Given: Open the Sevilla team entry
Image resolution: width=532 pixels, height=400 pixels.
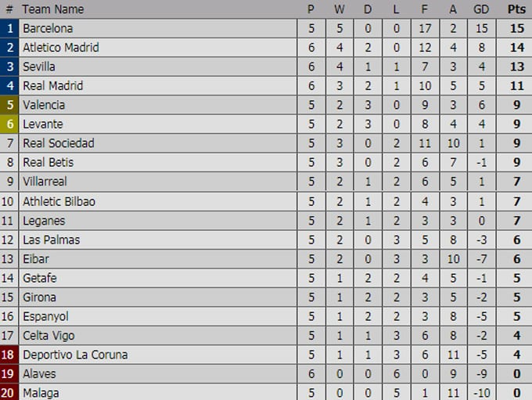Looking at the screenshot, I should pos(38,67).
